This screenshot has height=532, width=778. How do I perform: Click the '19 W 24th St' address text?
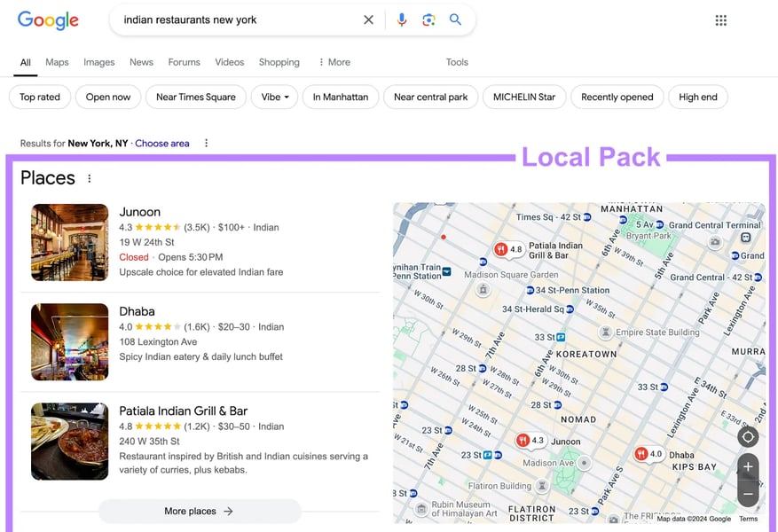[147, 242]
